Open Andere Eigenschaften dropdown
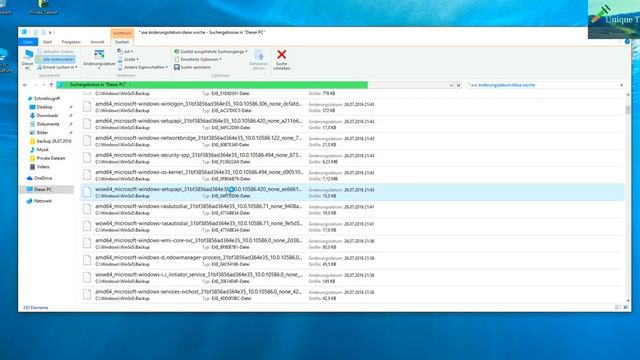The width and height of the screenshot is (640, 360). 142,67
